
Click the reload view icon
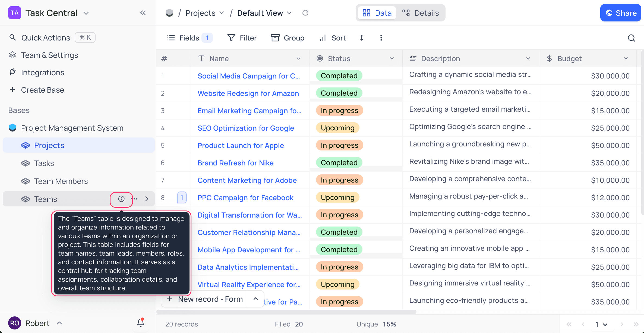coord(305,13)
